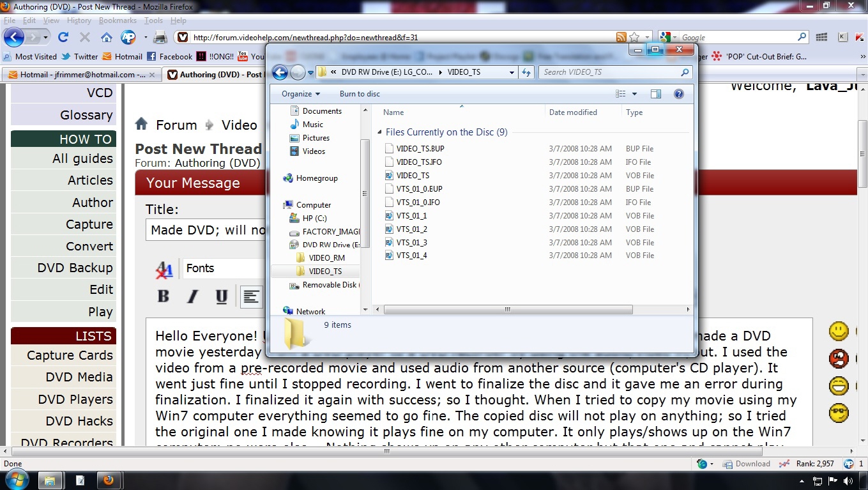Open the Glossary link in the sidebar
The height and width of the screenshot is (490, 868).
[x=87, y=115]
